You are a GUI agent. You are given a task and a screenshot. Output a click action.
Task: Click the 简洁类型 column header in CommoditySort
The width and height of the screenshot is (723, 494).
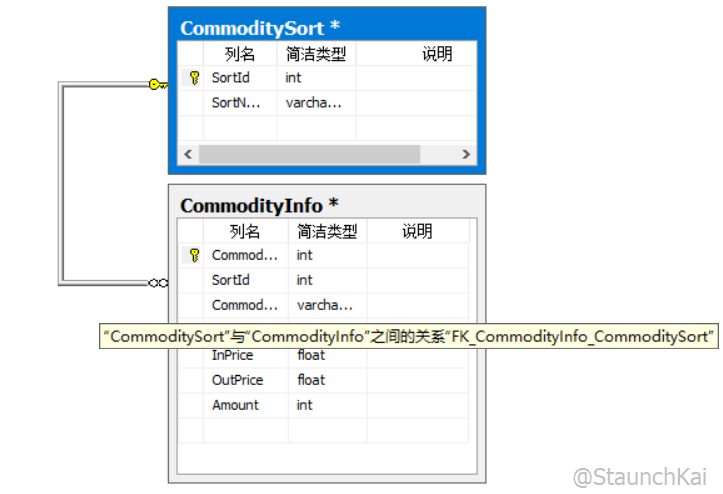(x=316, y=54)
